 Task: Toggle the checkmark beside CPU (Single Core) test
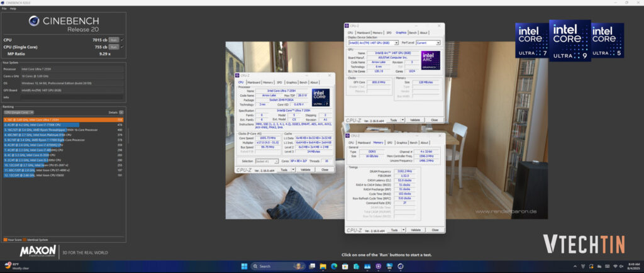122,47
